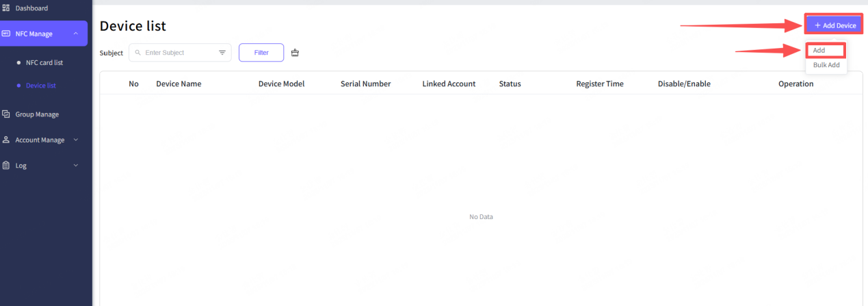This screenshot has width=868, height=306.
Task: Click the Group Manage sidebar icon
Action: click(6, 114)
